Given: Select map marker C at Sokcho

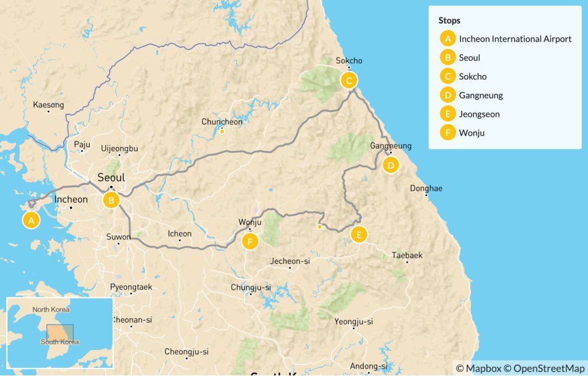Looking at the screenshot, I should [348, 80].
